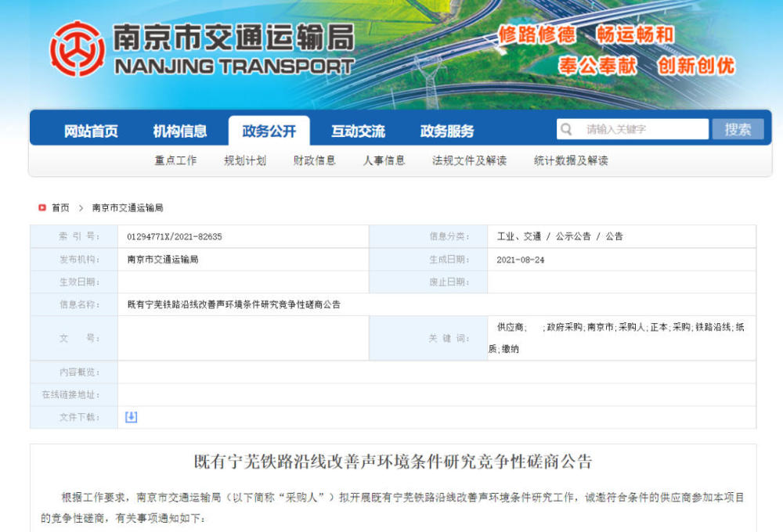Image resolution: width=783 pixels, height=532 pixels.
Task: Click the 文号 label cell
Action: (x=74, y=338)
